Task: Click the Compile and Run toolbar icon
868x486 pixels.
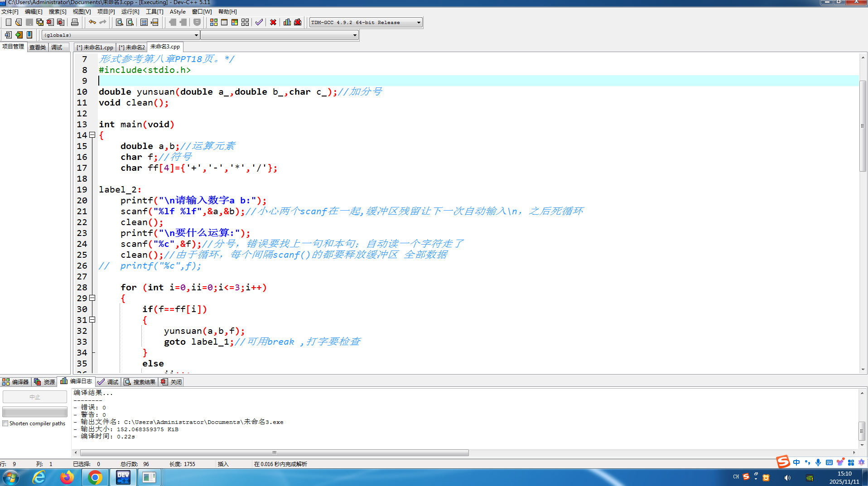Action: coord(235,22)
